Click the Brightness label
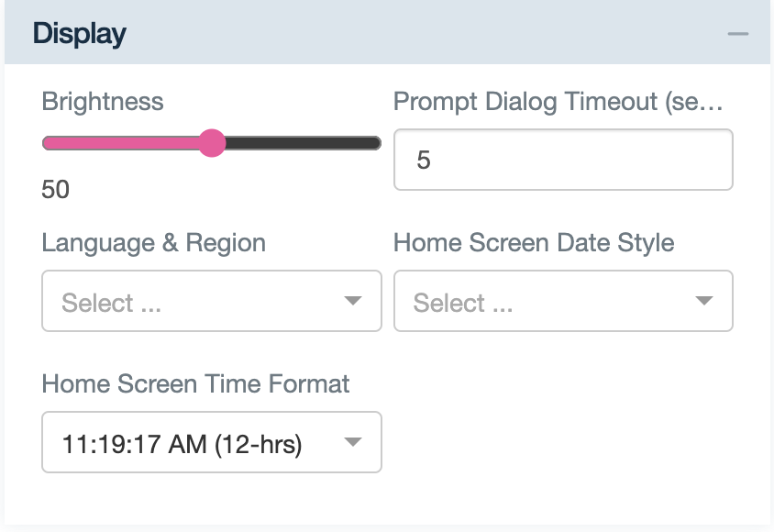 (102, 102)
